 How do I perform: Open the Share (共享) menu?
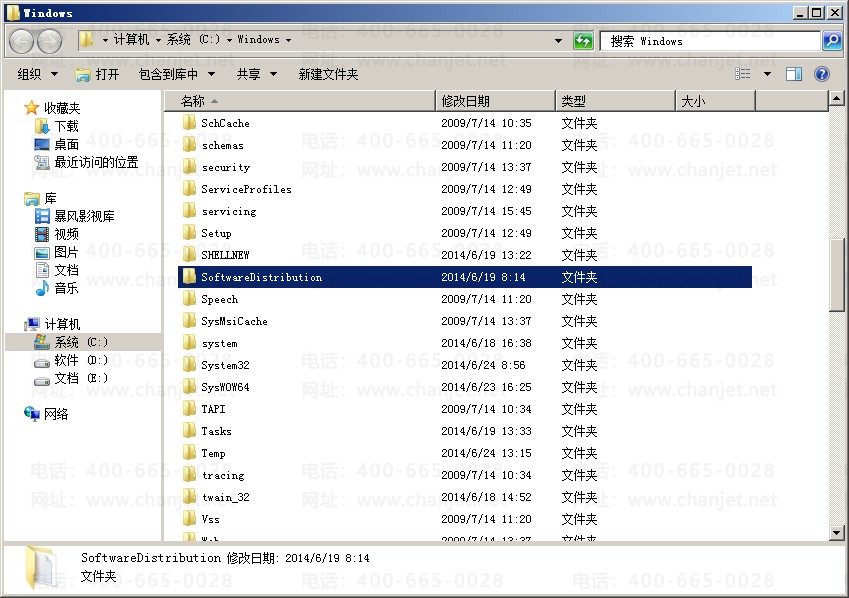(257, 74)
